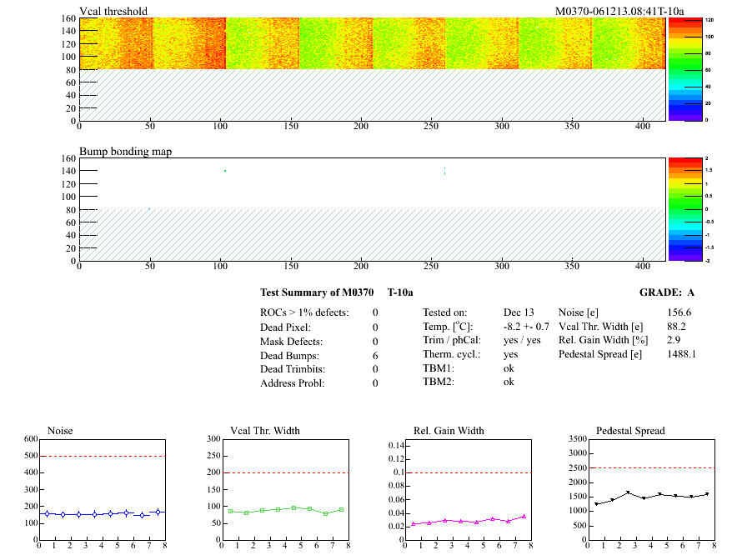Click the Vcal threshold heatmap plot
This screenshot has height=560, width=747.
pos(372,43)
